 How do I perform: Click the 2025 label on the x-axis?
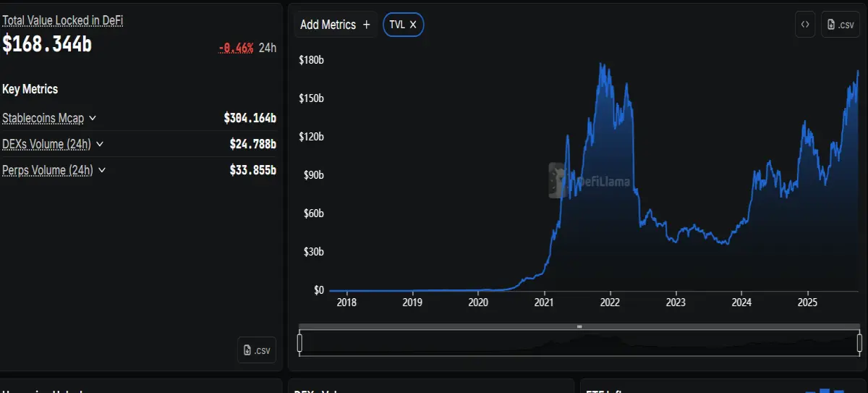(807, 303)
